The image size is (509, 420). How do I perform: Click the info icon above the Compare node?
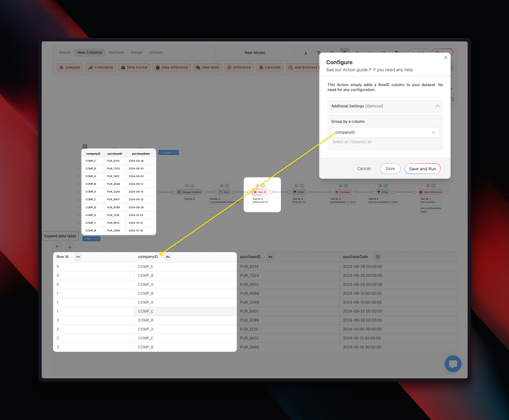(x=340, y=186)
